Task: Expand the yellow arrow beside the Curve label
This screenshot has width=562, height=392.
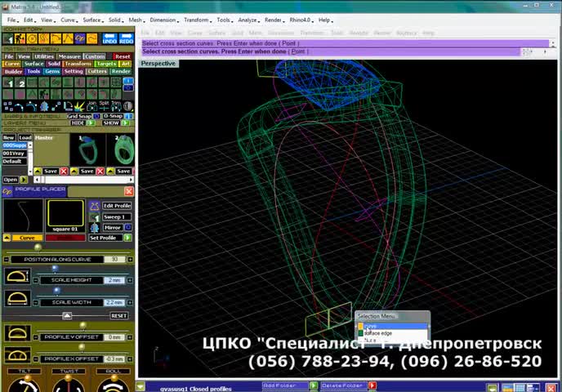Action: (x=7, y=238)
